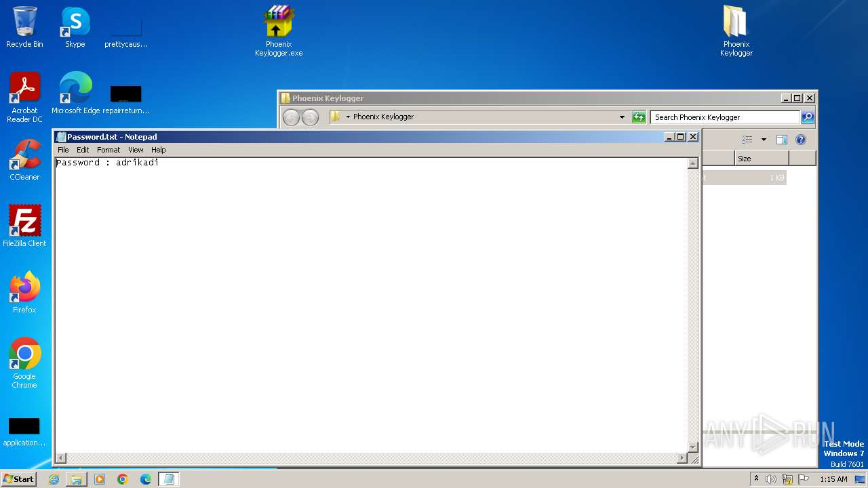Screen dimensions: 868x488
Task: Click the Phoenix Keylogger address bar path
Action: (383, 117)
